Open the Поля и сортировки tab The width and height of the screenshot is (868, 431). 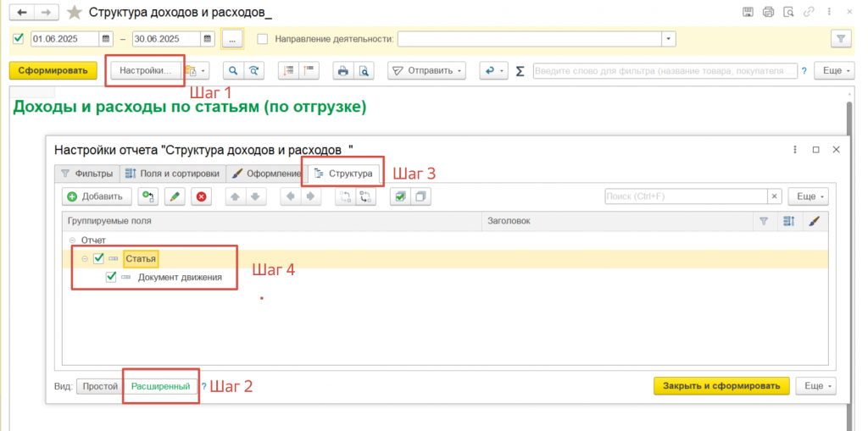[x=173, y=174]
